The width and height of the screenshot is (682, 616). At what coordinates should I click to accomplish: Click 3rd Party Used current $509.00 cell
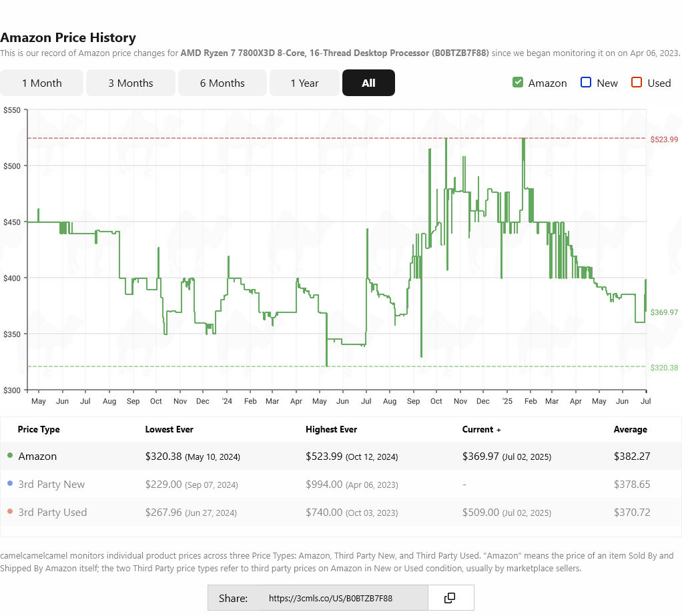click(506, 513)
